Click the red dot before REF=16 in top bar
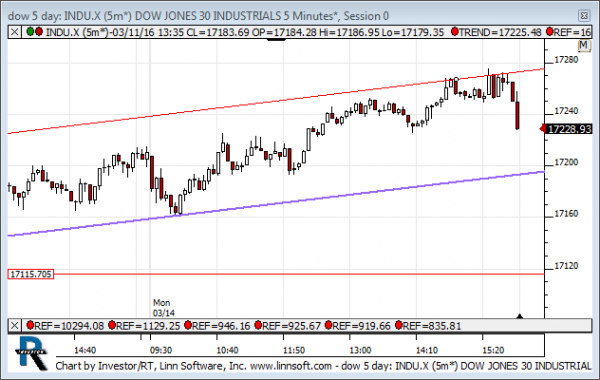Viewport: 600px width, 380px height. 550,31
